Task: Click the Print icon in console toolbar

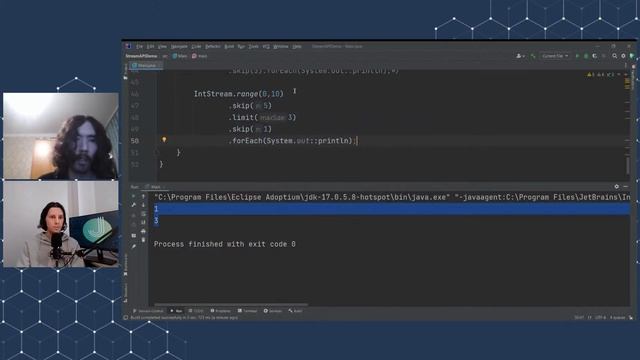Action: click(143, 231)
